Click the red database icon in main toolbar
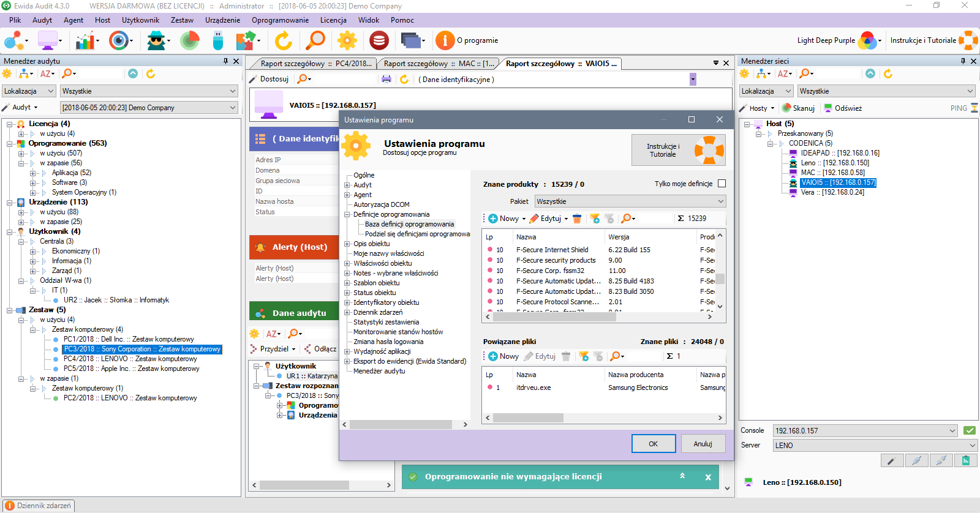 point(379,40)
